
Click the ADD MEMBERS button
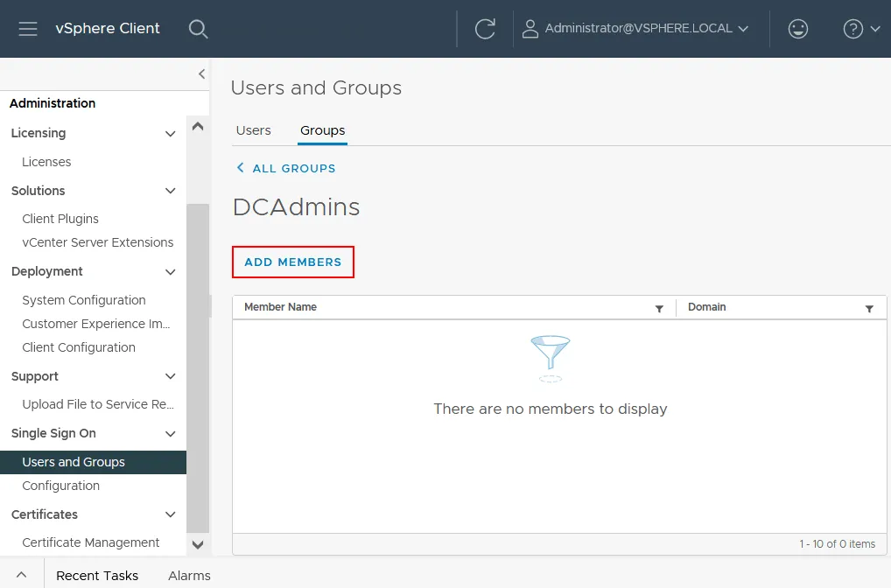click(x=292, y=262)
